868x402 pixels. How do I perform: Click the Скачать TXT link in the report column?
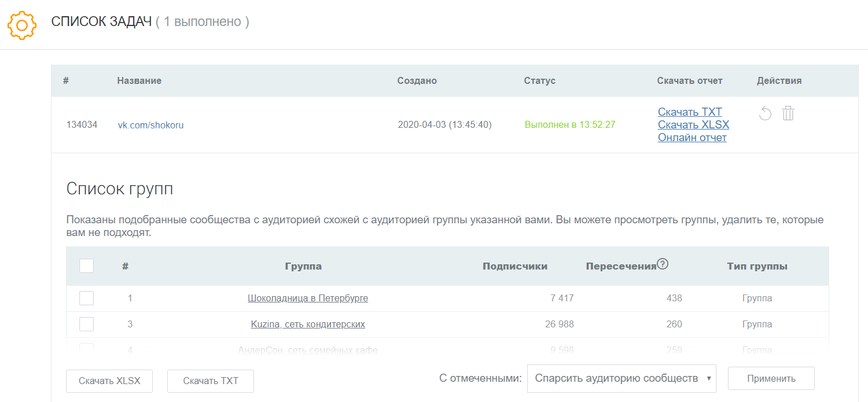pyautogui.click(x=690, y=112)
